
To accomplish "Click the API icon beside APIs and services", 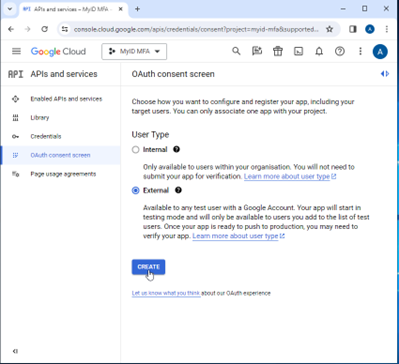I will pos(15,74).
